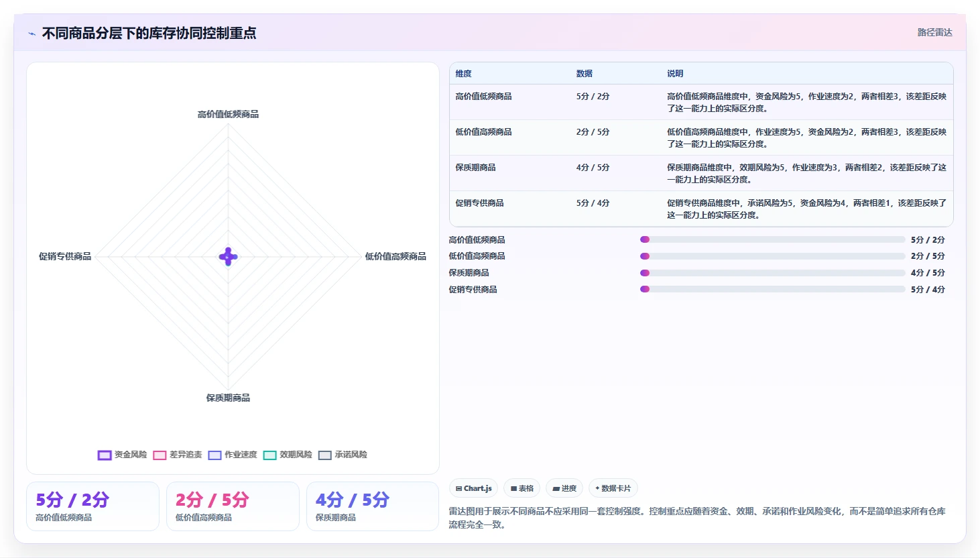This screenshot has width=980, height=558.
Task: Click table cell 保质期商品
Action: [475, 168]
